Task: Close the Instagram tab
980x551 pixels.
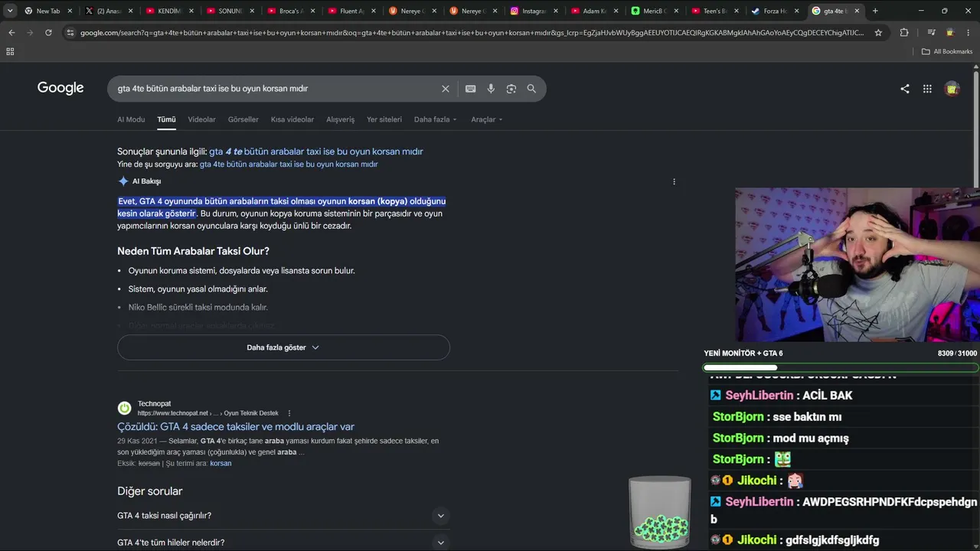Action: point(556,11)
